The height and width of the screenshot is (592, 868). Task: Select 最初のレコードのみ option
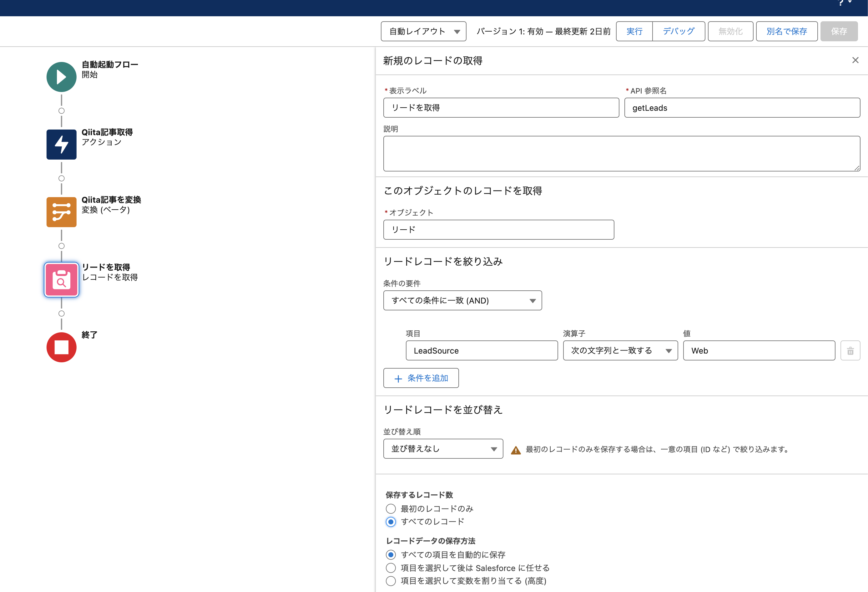point(391,508)
